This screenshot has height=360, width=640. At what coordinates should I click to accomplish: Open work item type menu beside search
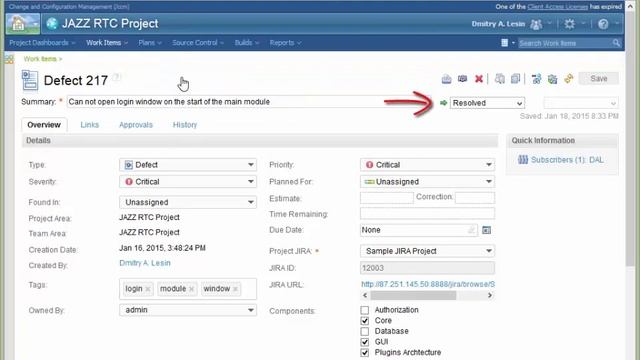[507, 43]
